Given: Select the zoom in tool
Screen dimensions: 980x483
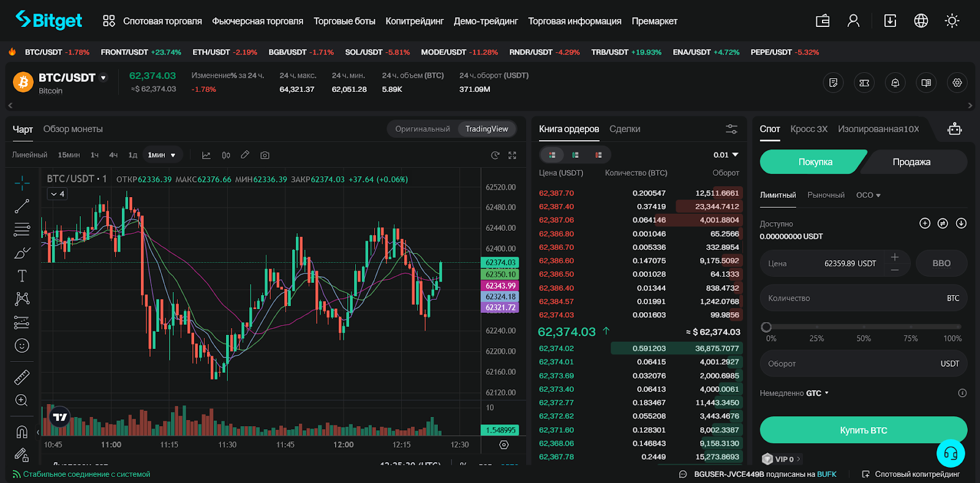Looking at the screenshot, I should (x=22, y=400).
